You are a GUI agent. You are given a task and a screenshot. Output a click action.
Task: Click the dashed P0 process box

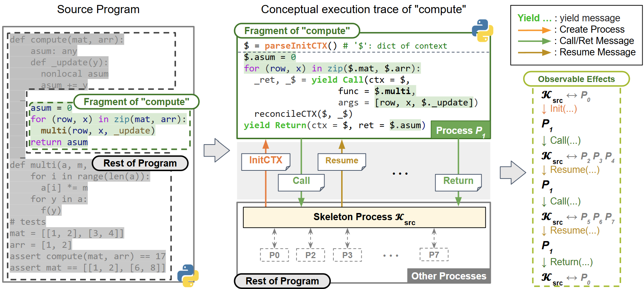pyautogui.click(x=274, y=255)
